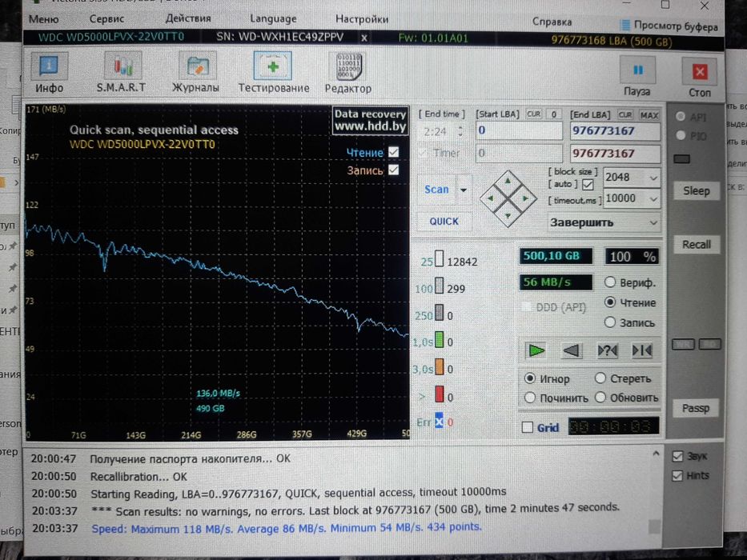This screenshot has width=747, height=560.
Task: Click the CUR button beside End LBA
Action: (x=625, y=115)
